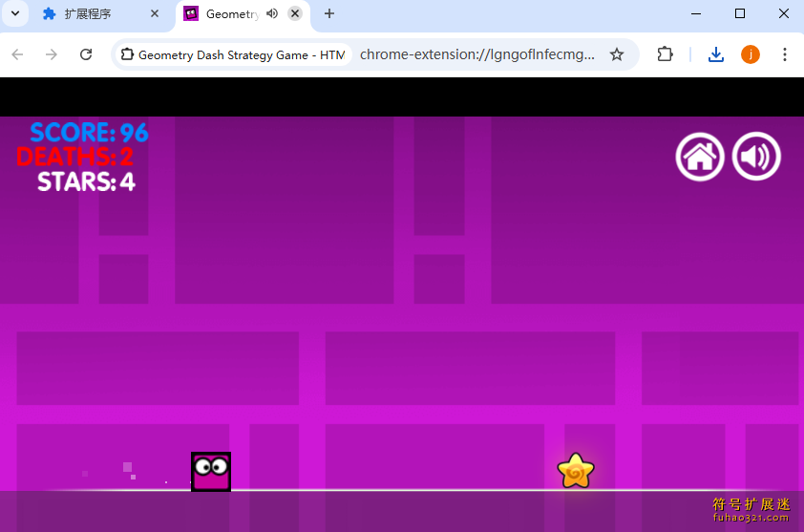Go forward to the next page
Image resolution: width=804 pixels, height=532 pixels.
click(x=52, y=54)
